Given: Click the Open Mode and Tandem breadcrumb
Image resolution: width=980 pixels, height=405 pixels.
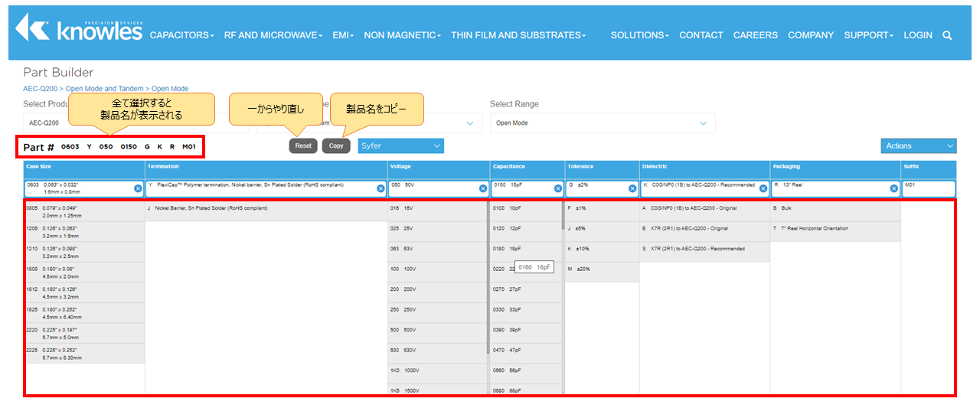Looking at the screenshot, I should [106, 89].
